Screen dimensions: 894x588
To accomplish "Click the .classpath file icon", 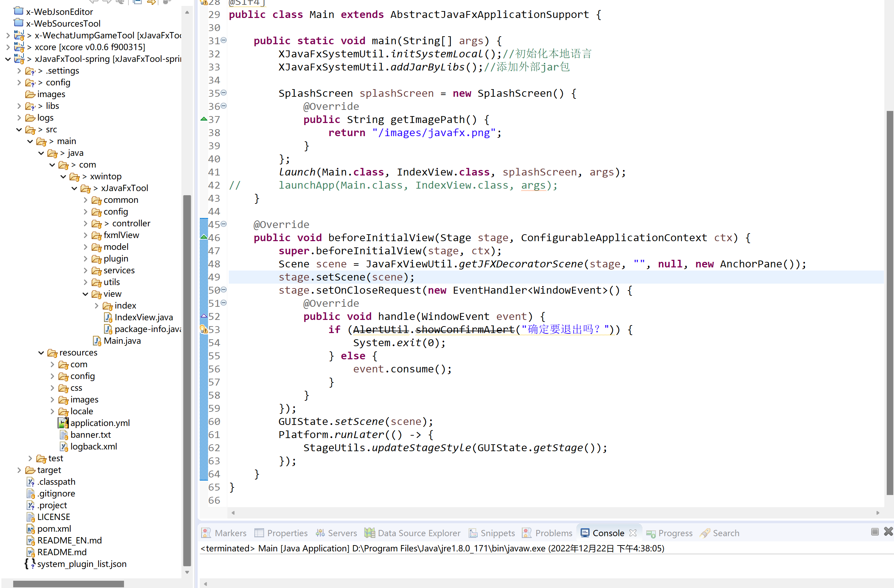I will [x=31, y=482].
